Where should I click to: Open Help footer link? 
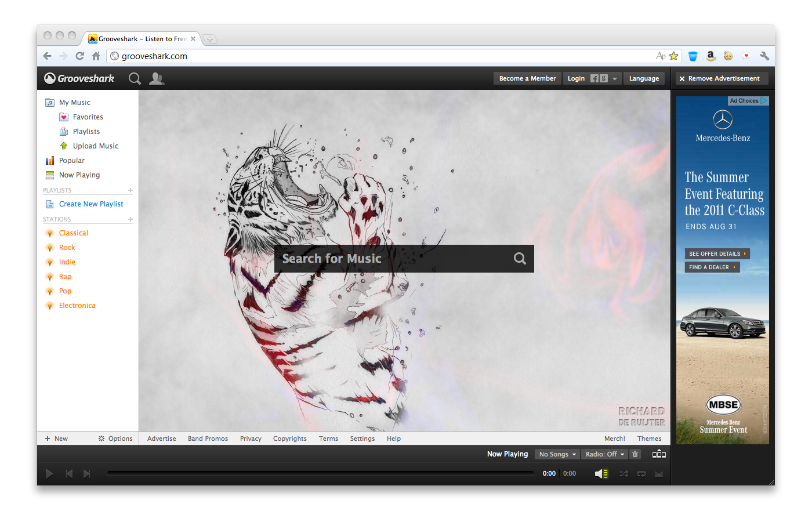[394, 438]
